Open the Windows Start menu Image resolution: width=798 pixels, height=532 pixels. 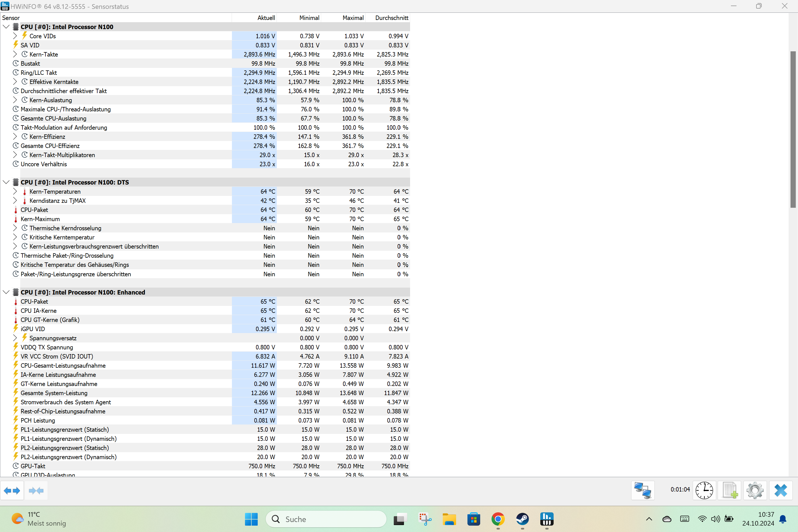click(251, 519)
